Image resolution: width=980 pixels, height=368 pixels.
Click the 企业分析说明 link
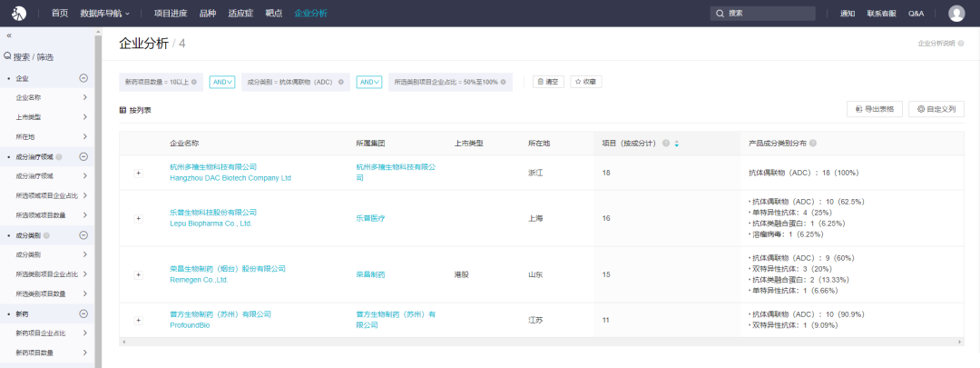pos(936,44)
